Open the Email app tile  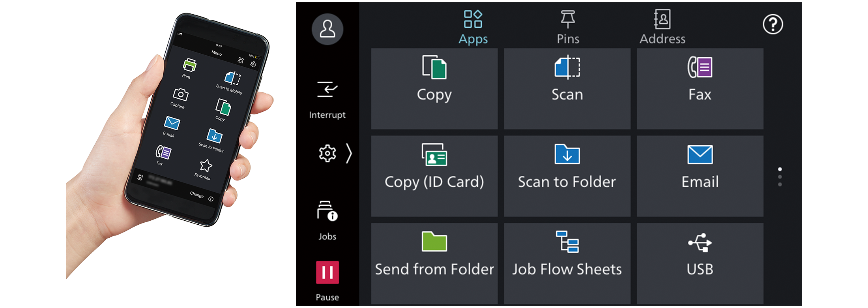point(700,176)
